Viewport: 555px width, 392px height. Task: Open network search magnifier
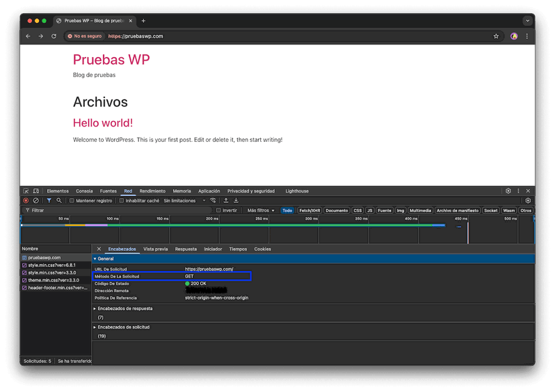coord(58,201)
